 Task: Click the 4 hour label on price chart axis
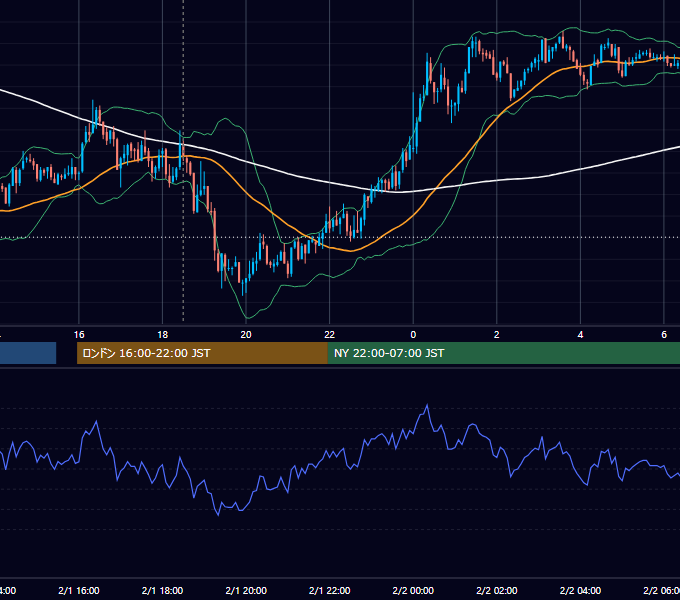[x=580, y=335]
